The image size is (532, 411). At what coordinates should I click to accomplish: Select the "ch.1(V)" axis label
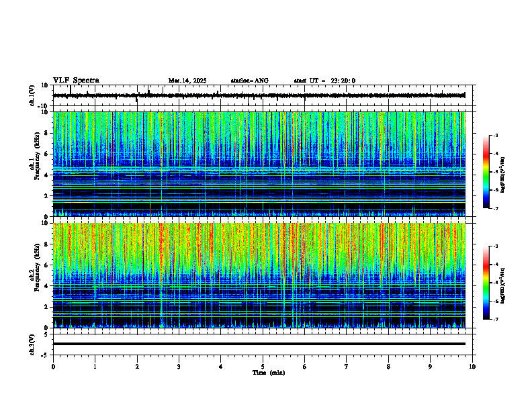tap(32, 95)
